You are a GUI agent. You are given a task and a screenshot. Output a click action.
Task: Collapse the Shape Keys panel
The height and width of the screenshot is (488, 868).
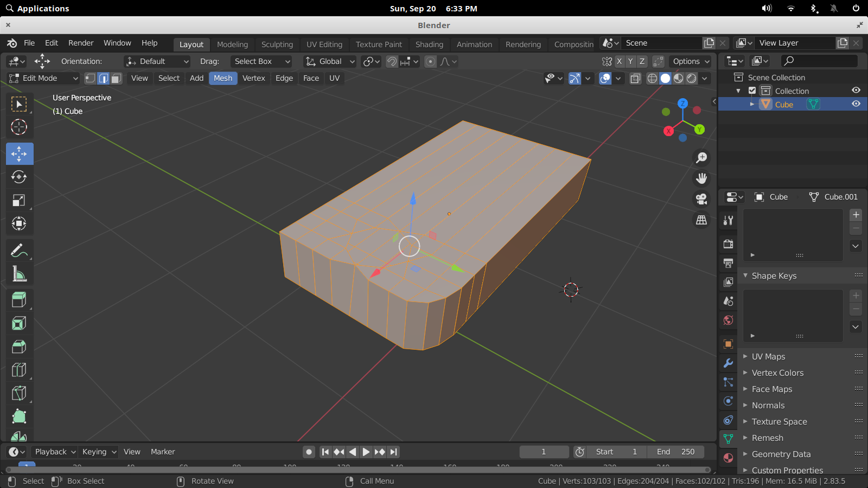click(x=774, y=275)
